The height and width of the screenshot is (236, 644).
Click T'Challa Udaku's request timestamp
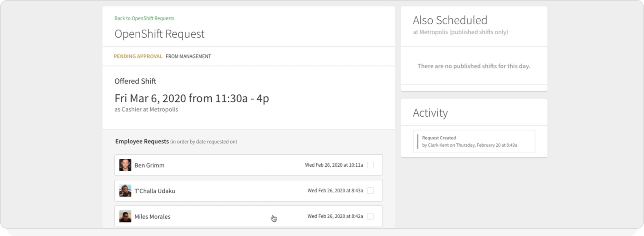334,191
